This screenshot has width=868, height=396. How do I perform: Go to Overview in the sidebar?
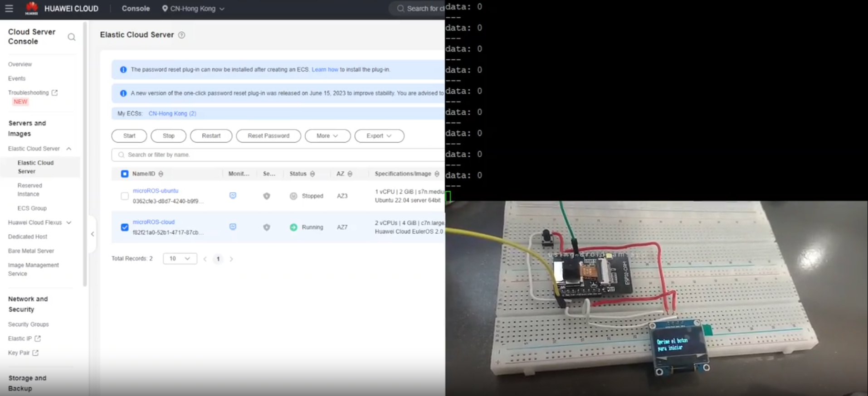click(20, 64)
